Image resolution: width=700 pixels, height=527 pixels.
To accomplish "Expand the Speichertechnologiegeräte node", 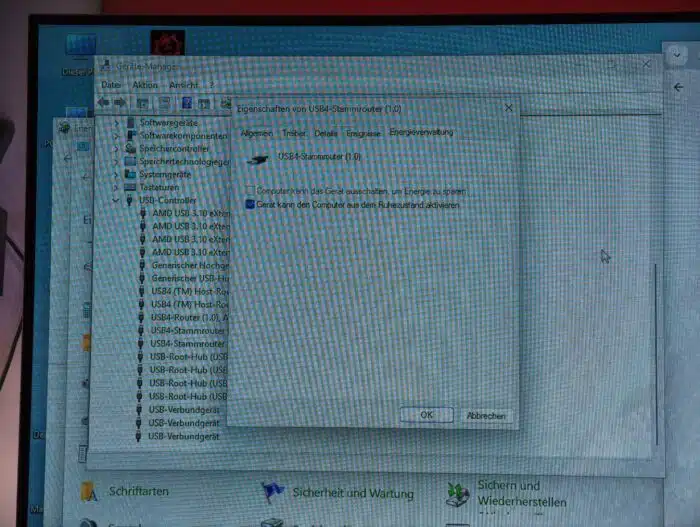I will (116, 161).
